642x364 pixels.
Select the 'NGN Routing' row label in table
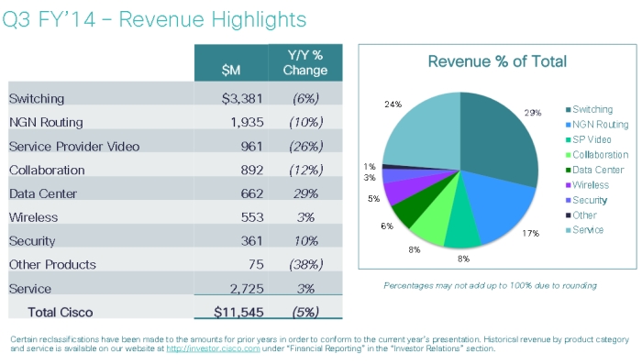(x=46, y=123)
